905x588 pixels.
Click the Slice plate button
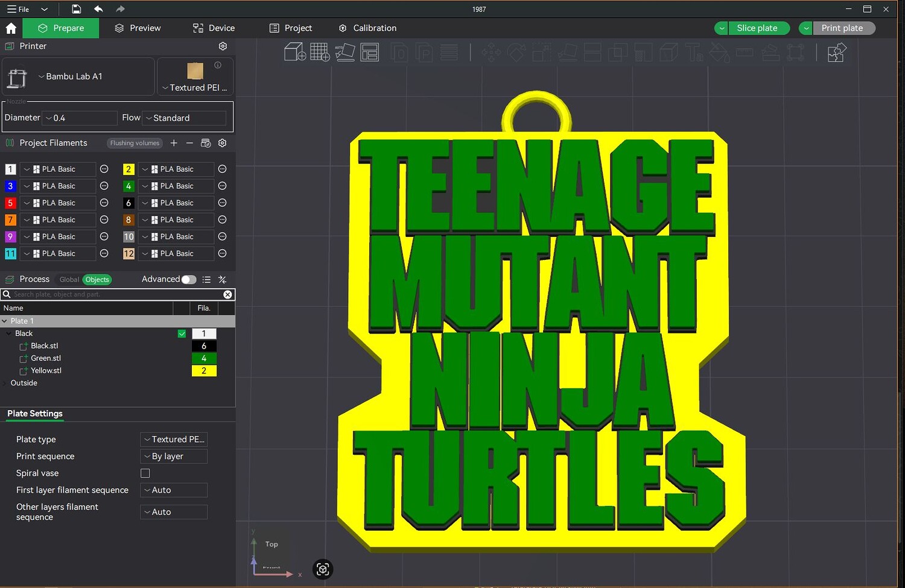coord(757,28)
